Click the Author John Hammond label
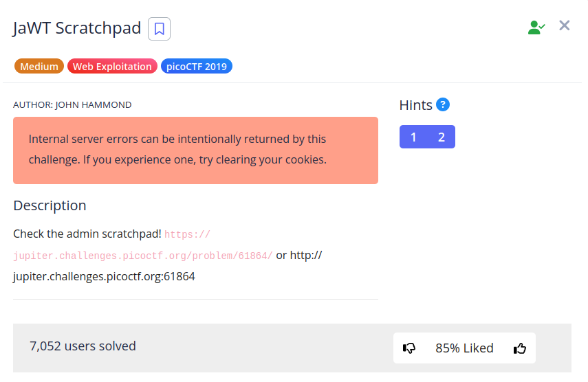The image size is (588, 382). (72, 105)
